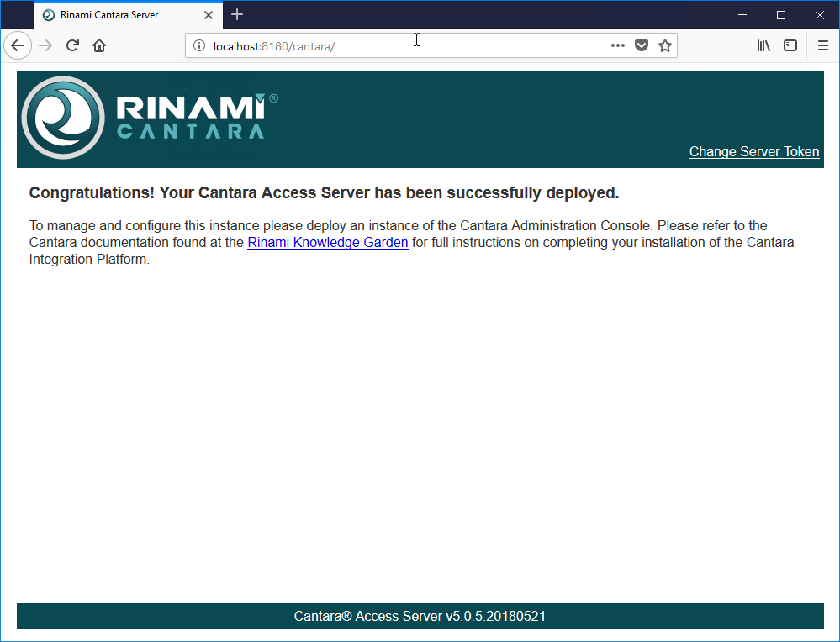This screenshot has width=840, height=642.
Task: Close the Rinami Cantara Server tab
Action: pyautogui.click(x=209, y=15)
